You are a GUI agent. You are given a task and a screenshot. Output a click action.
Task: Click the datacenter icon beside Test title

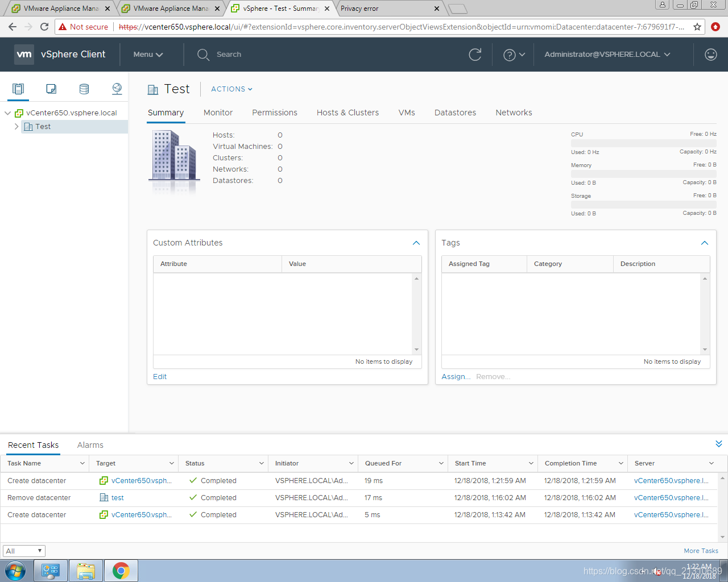coord(153,89)
